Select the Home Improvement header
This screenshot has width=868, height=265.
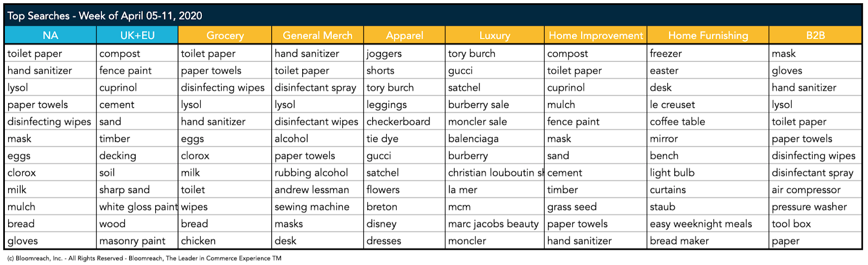[596, 35]
